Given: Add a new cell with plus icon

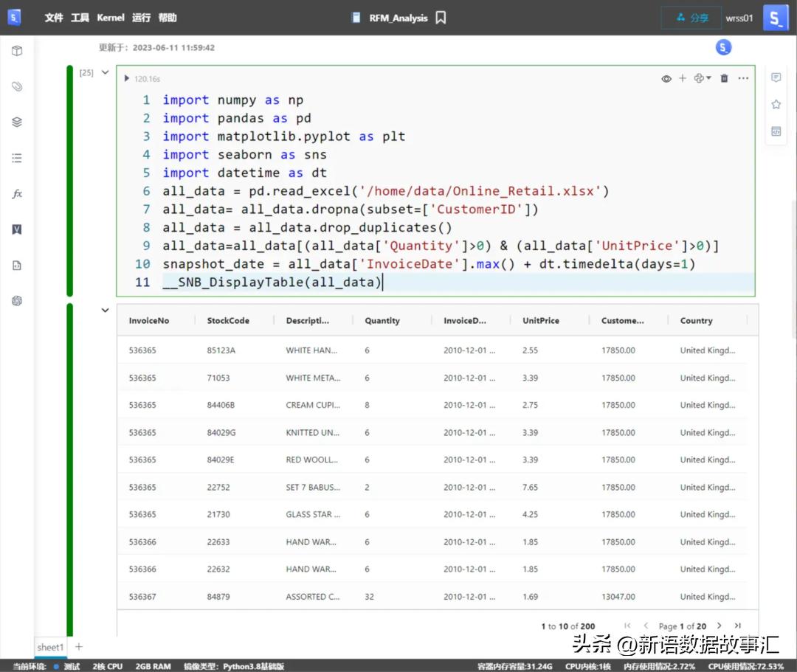Looking at the screenshot, I should click(683, 78).
